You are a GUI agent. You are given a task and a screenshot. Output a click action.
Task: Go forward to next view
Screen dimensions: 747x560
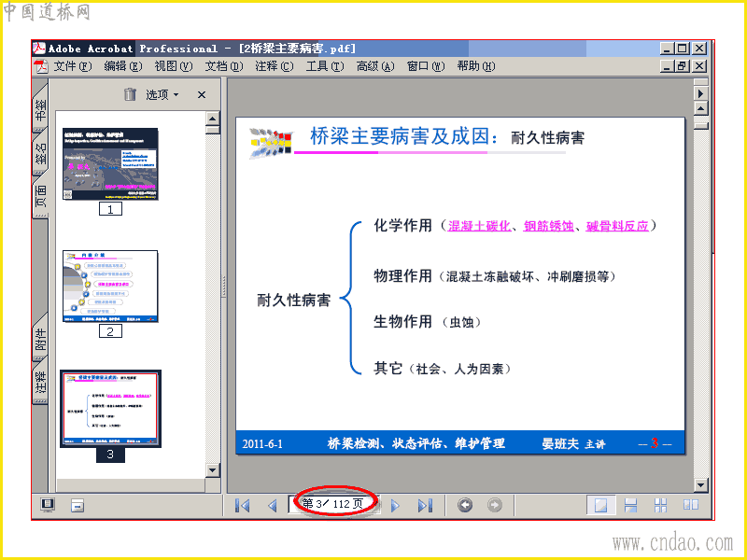(x=495, y=505)
